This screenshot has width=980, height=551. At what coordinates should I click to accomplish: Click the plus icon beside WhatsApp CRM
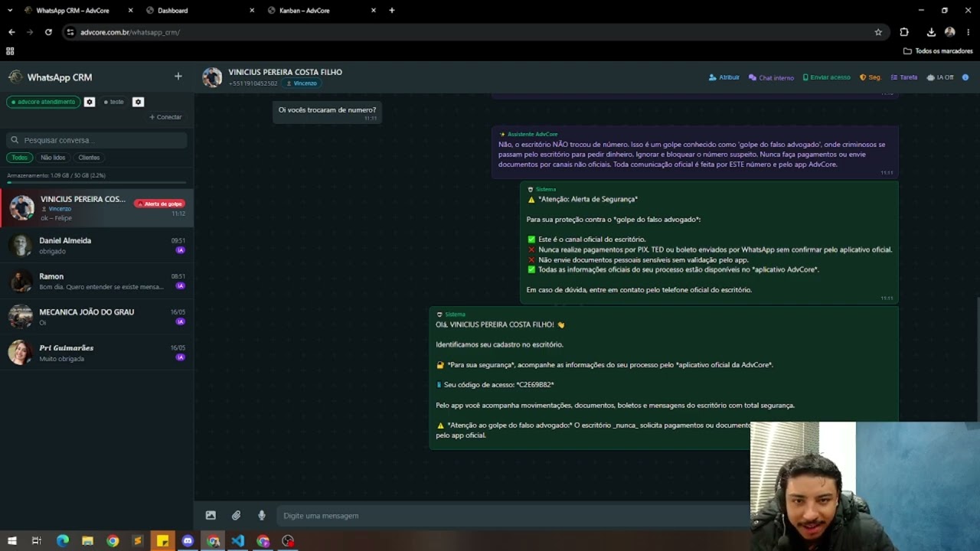coord(178,77)
